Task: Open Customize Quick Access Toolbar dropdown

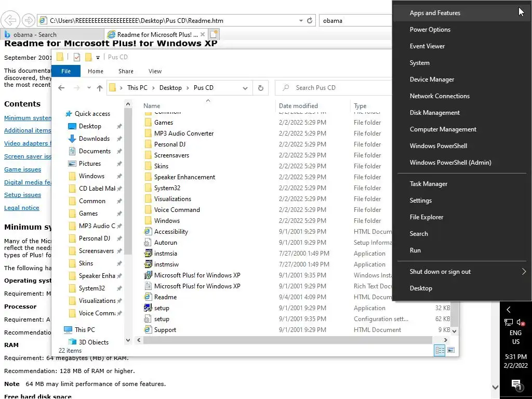Action: click(x=98, y=57)
